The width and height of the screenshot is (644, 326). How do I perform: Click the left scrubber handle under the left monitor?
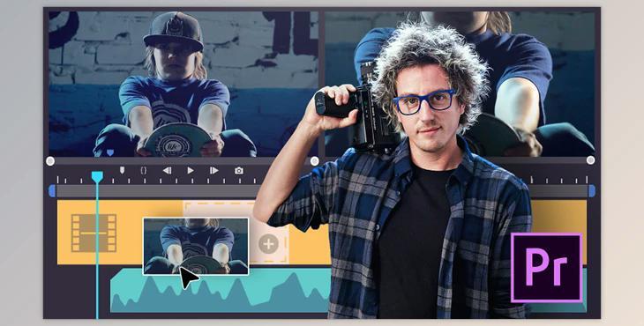point(50,161)
